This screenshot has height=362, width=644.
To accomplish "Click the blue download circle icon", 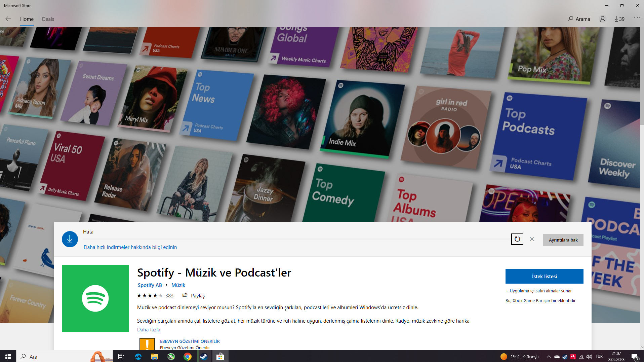I will (70, 239).
